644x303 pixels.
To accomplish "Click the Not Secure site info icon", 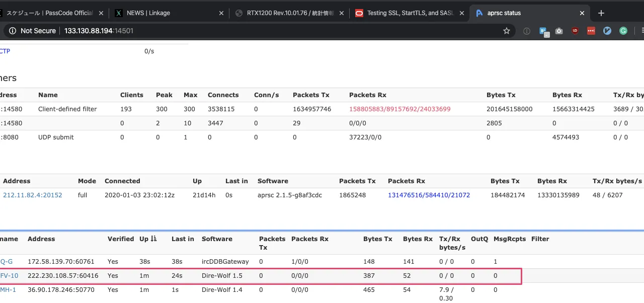I will pyautogui.click(x=13, y=31).
